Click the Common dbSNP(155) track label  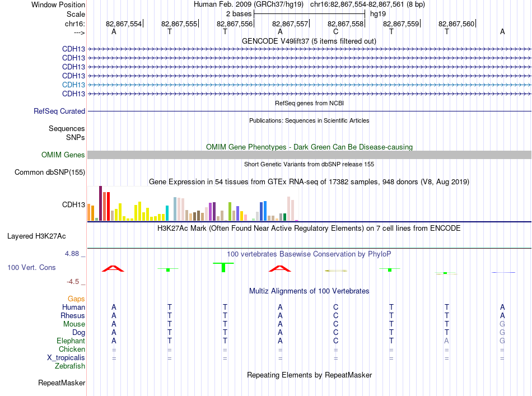[49, 173]
